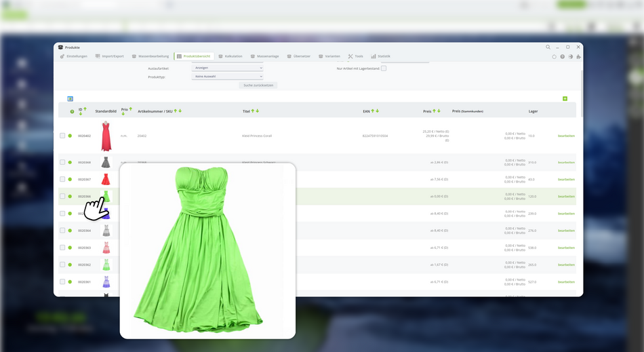Screen dimensions: 644x352
Task: Click bearbeiten link for product 0020366
Action: [566, 196]
